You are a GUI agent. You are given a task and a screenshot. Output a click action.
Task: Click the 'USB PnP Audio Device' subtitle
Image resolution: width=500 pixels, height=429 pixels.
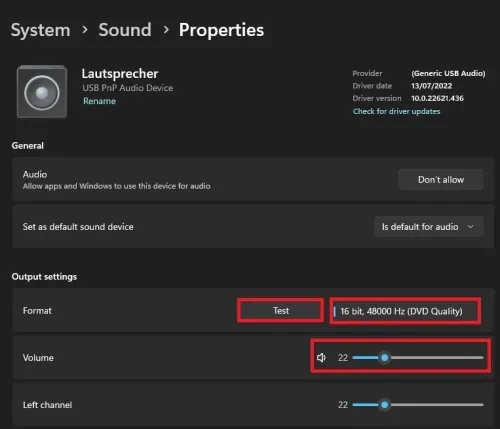tap(128, 88)
